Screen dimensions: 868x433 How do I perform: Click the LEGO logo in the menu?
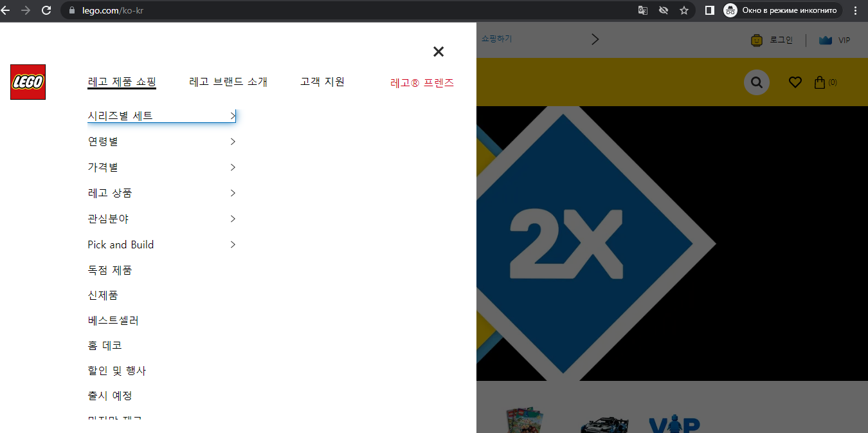(x=28, y=82)
